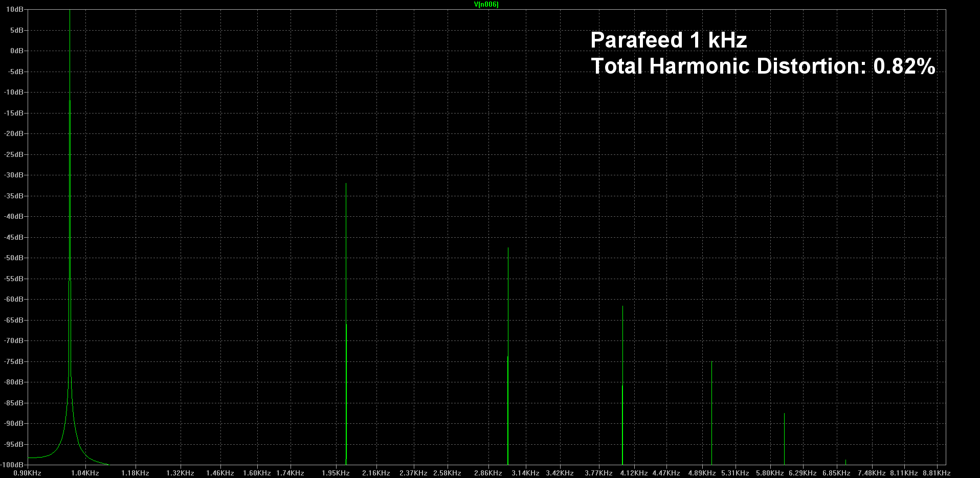Click the -30dB vertical axis label
This screenshot has width=980, height=478.
tap(14, 175)
